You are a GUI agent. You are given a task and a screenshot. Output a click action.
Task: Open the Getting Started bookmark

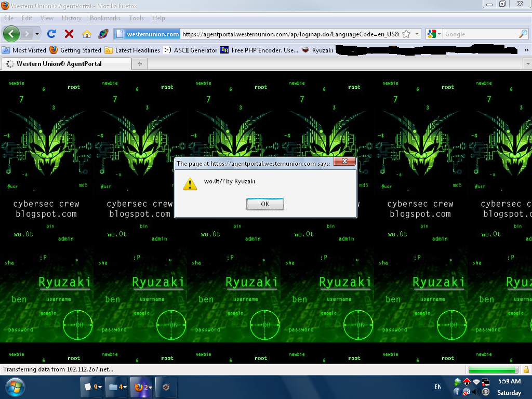75,50
